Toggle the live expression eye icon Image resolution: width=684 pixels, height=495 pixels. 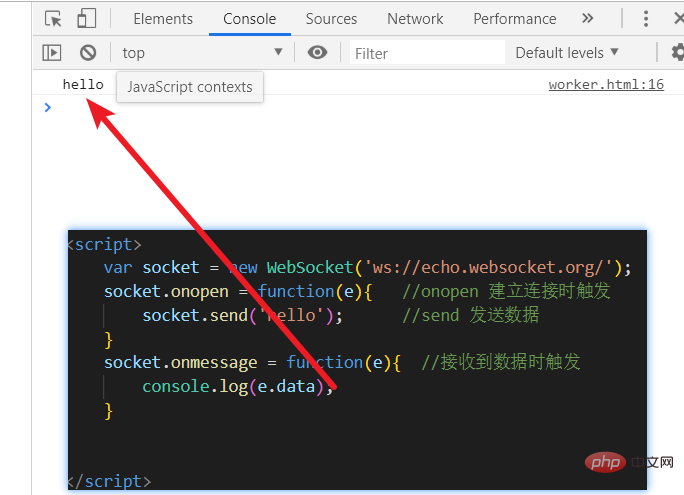click(317, 52)
